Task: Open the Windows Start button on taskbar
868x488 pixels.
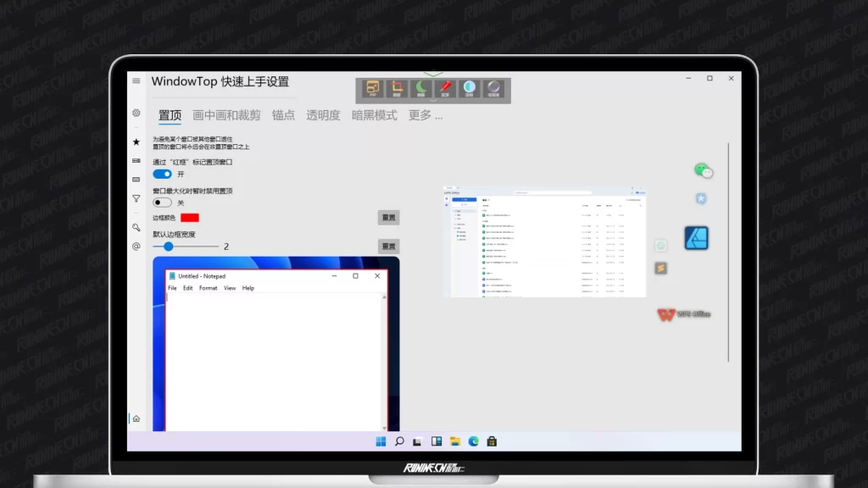Action: [x=381, y=441]
